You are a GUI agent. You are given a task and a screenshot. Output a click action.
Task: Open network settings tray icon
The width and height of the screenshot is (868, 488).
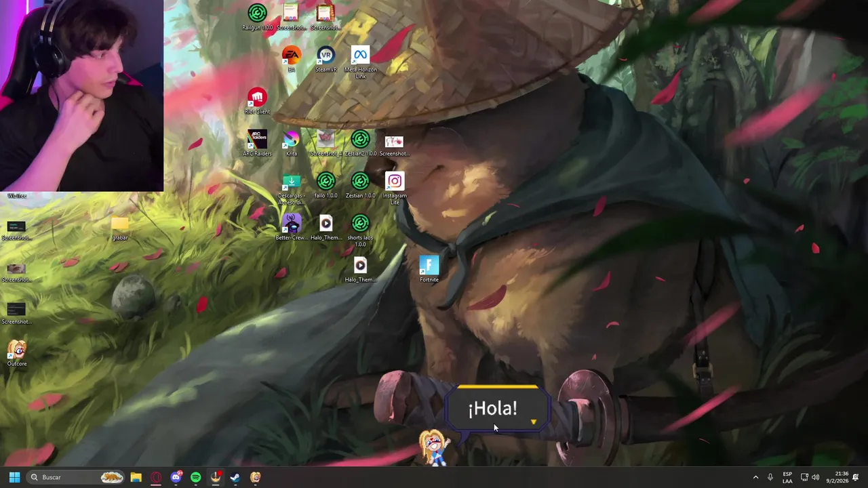click(804, 477)
